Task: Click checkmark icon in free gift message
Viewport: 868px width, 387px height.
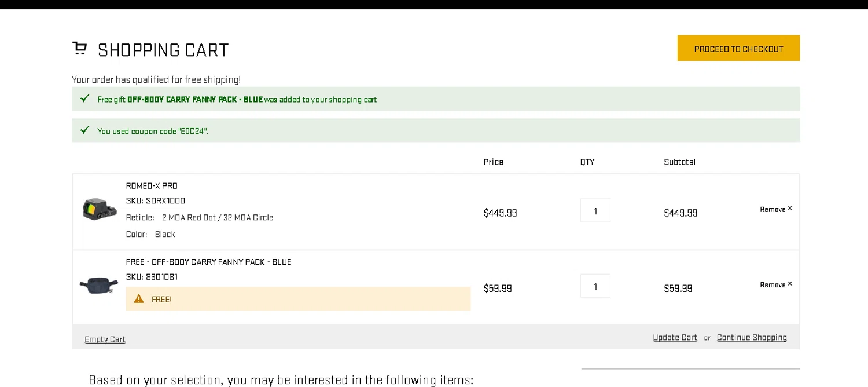Action: 85,98
